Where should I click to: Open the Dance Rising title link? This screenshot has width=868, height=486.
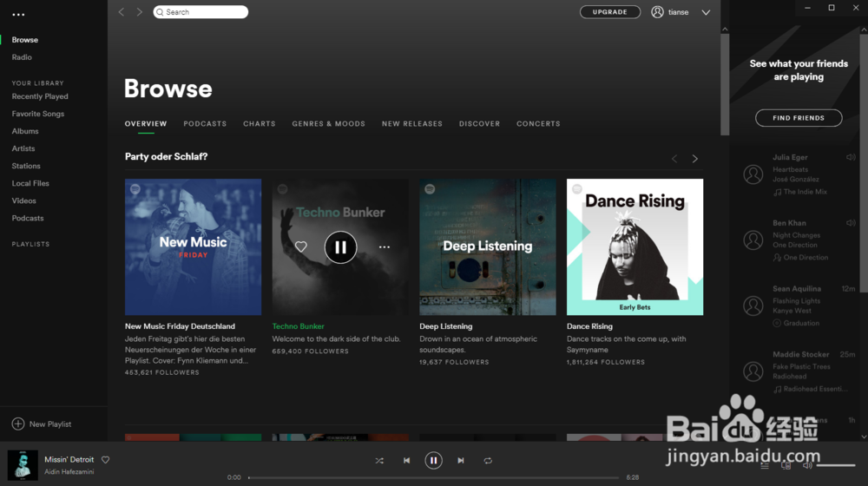(589, 326)
